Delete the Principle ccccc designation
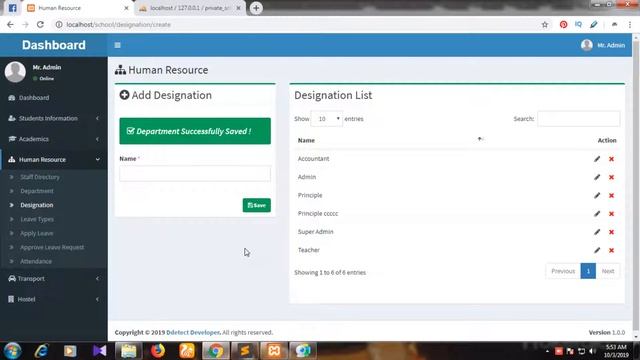 (611, 213)
